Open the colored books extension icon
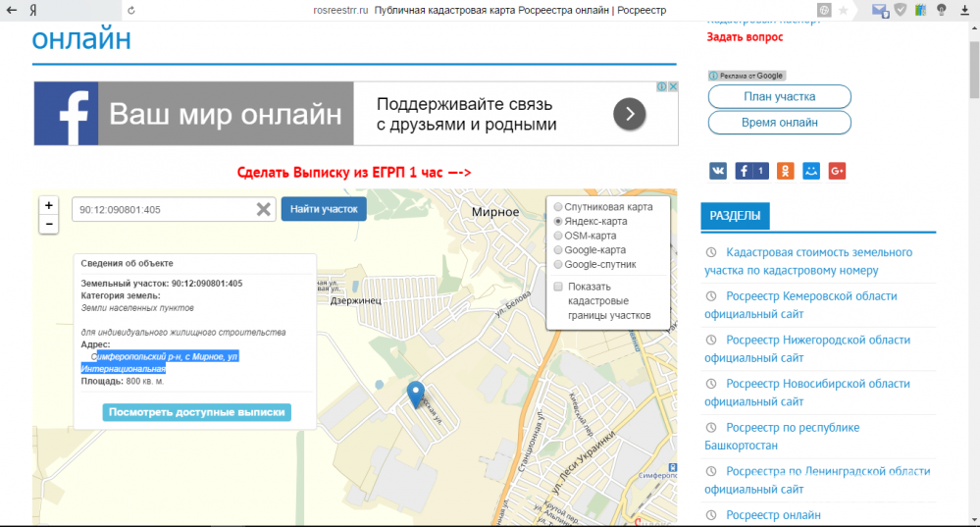This screenshot has height=527, width=980. click(920, 10)
